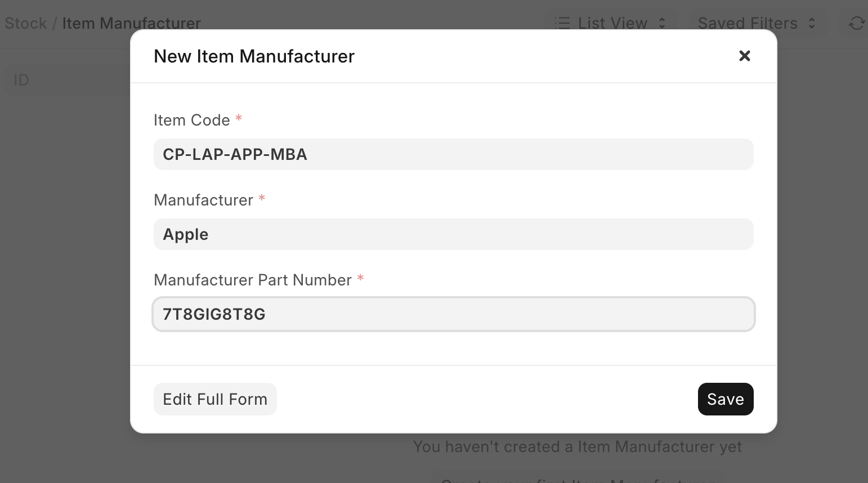
Task: Click the list icon beside List View
Action: (x=562, y=23)
